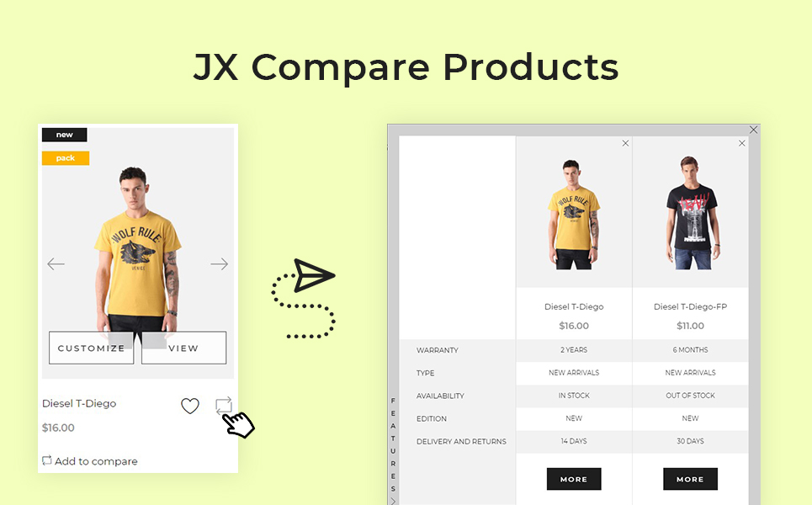812x505 pixels.
Task: Remove Diesel T-Diego-FP from comparison
Action: click(x=742, y=143)
